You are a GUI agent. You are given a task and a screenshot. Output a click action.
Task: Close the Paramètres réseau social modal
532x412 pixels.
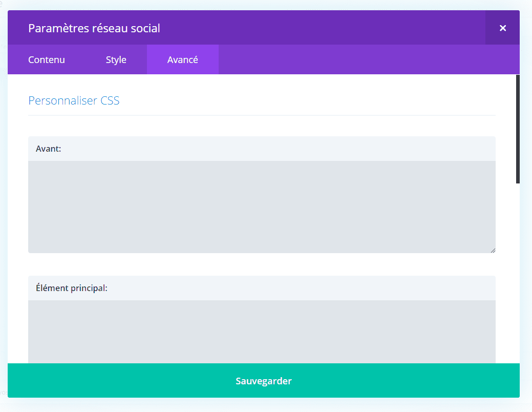[x=502, y=28]
